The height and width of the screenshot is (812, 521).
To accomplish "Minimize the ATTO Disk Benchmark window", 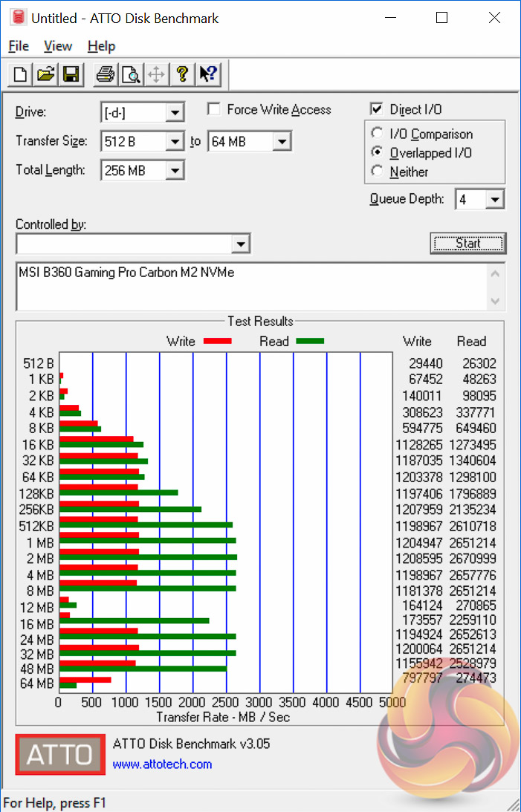I will pos(391,18).
